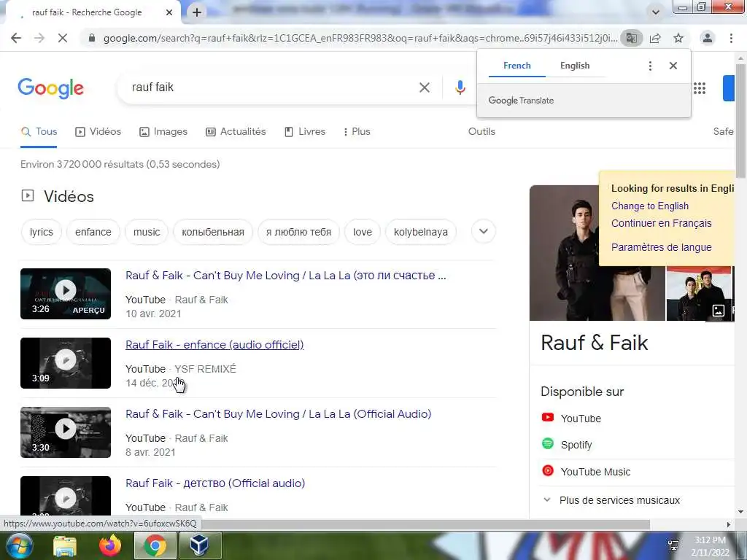Clear the search box text
Screen dimensions: 747x560
pos(424,87)
